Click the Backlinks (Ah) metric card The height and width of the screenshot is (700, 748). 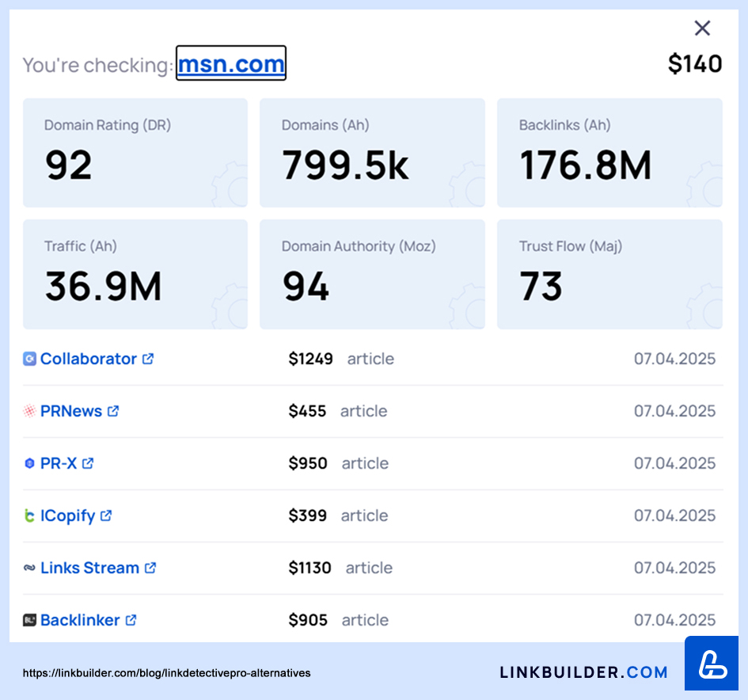[609, 153]
